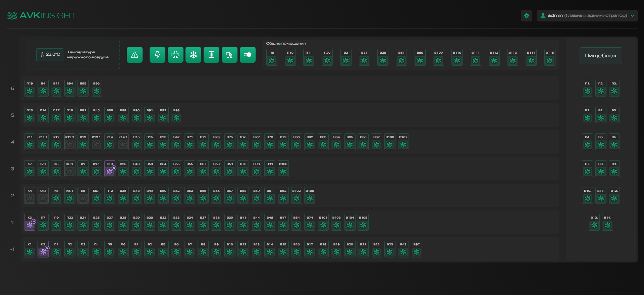Select fan unit В96 on floor 6

(x=97, y=88)
